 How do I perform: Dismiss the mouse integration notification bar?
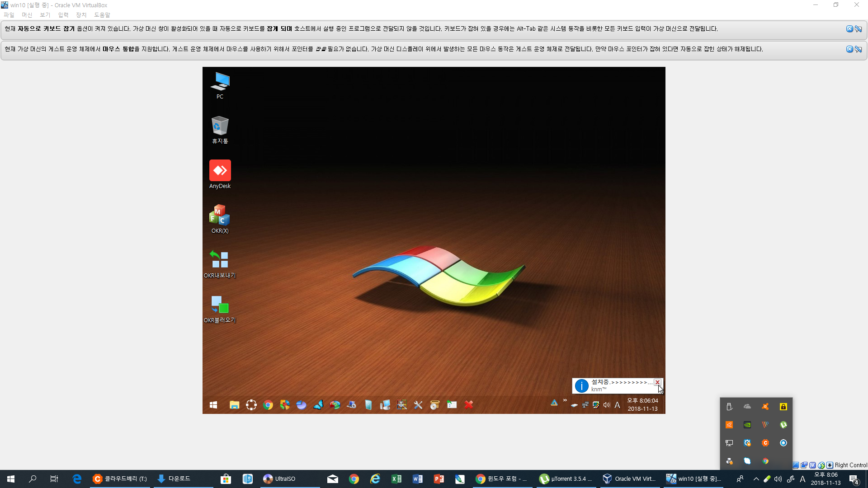tap(849, 49)
